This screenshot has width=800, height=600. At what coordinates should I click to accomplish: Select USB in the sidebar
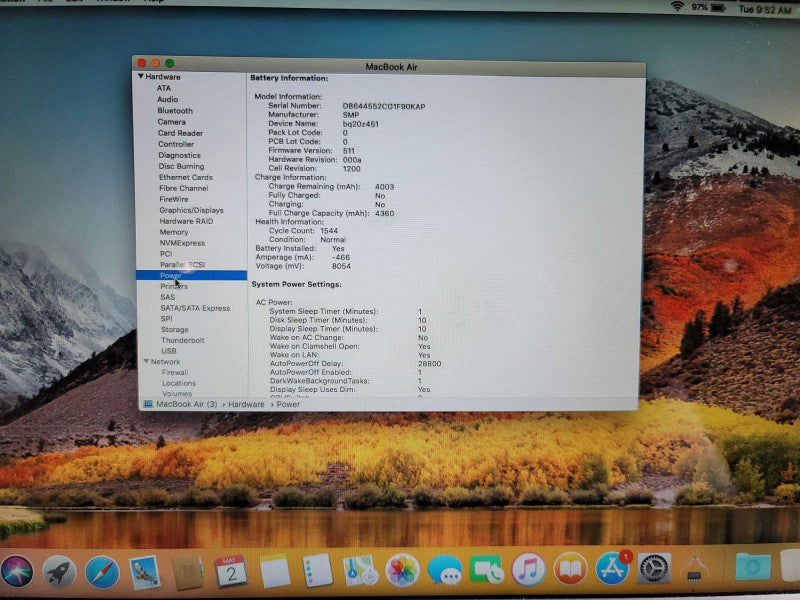pos(169,351)
